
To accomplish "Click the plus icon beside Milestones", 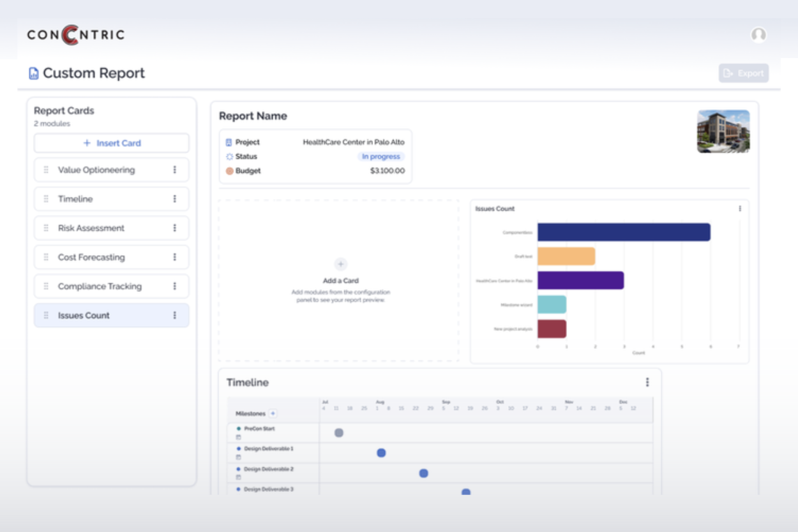I will pyautogui.click(x=273, y=413).
